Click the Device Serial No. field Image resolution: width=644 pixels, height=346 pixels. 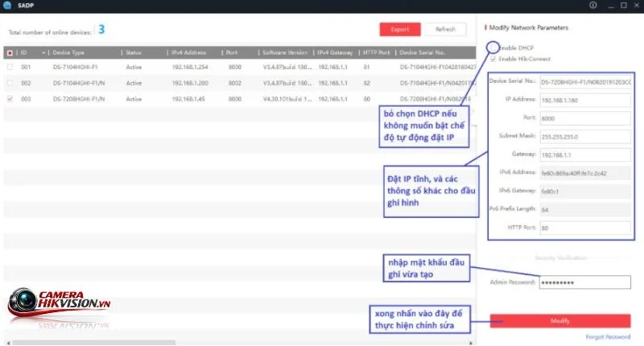click(585, 82)
